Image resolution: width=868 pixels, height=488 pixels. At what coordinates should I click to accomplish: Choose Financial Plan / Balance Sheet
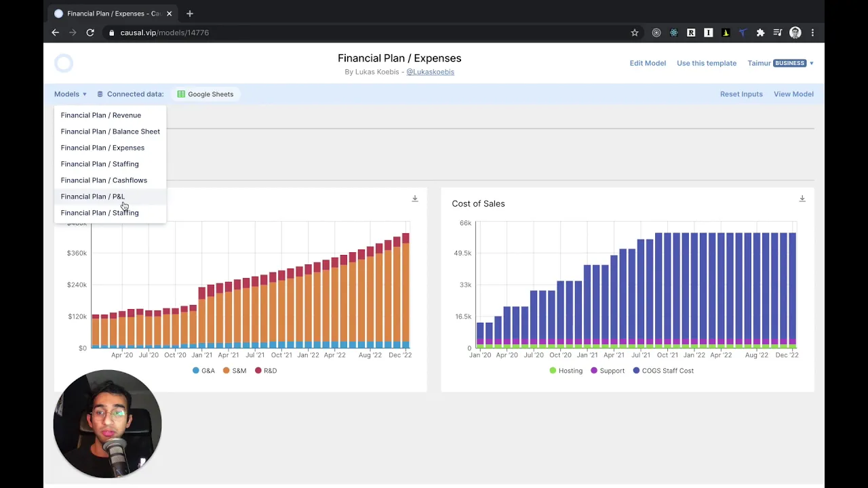click(111, 131)
